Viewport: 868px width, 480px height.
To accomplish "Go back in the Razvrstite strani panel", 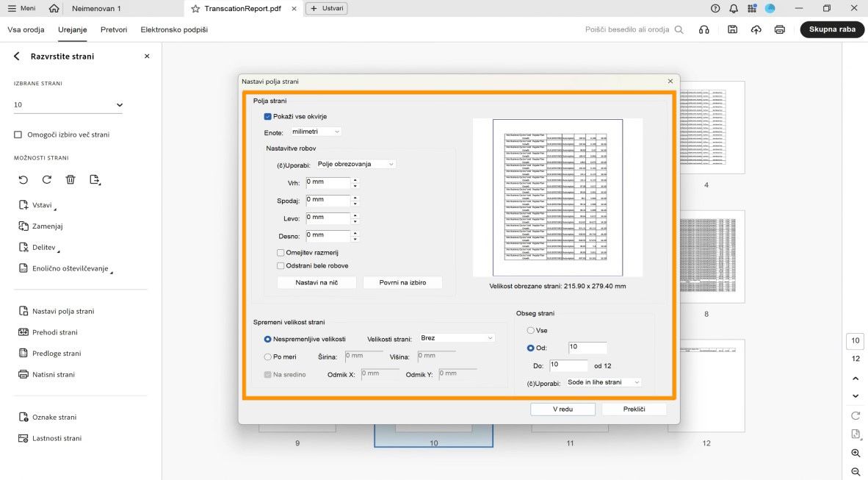I will 17,56.
